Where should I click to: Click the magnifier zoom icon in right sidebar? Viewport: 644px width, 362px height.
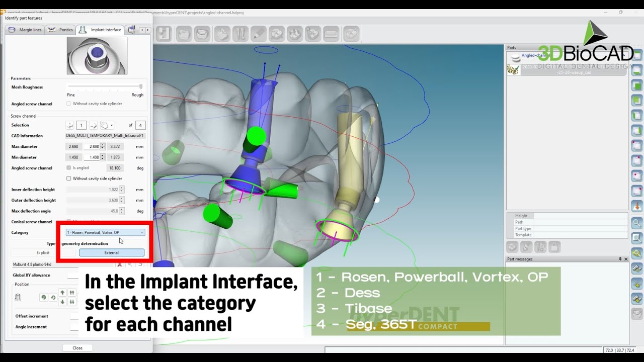(x=637, y=222)
